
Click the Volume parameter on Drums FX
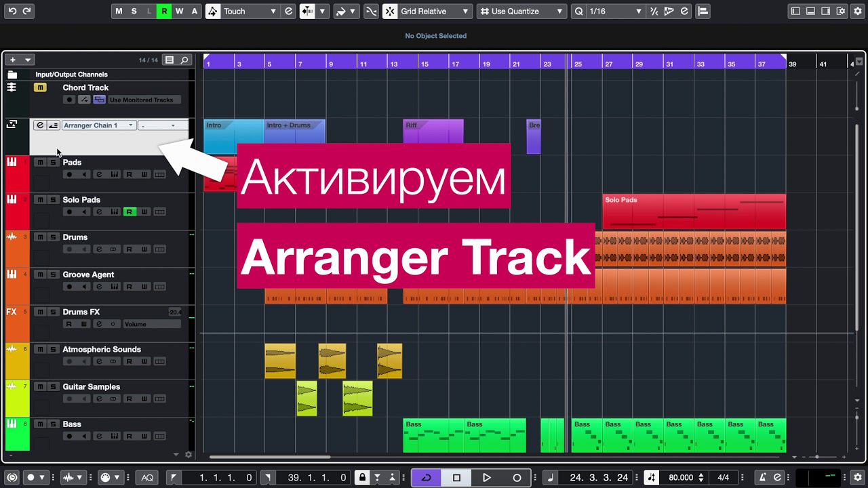pos(152,324)
